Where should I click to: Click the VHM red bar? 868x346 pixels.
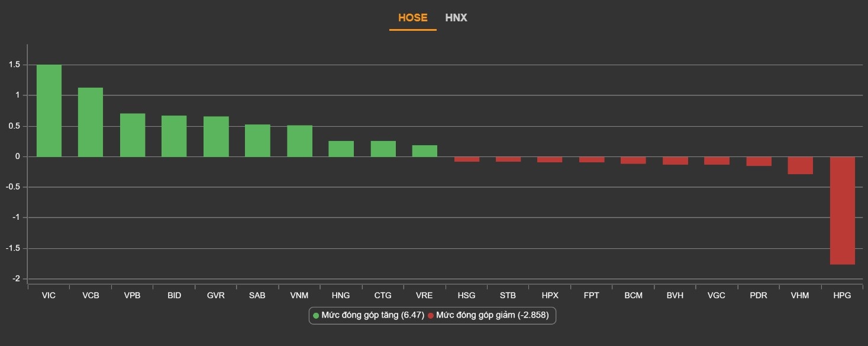(x=801, y=165)
